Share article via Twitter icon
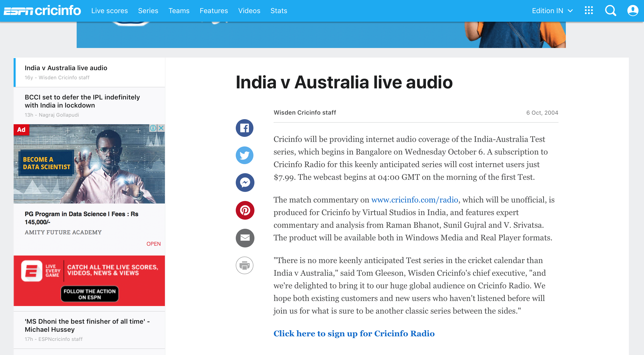644x355 pixels. pos(244,155)
